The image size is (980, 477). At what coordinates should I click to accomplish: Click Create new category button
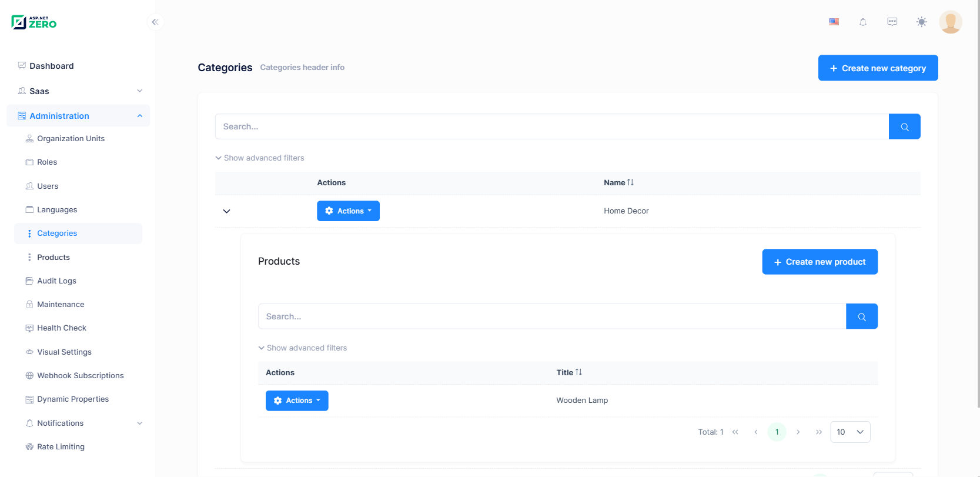tap(878, 68)
